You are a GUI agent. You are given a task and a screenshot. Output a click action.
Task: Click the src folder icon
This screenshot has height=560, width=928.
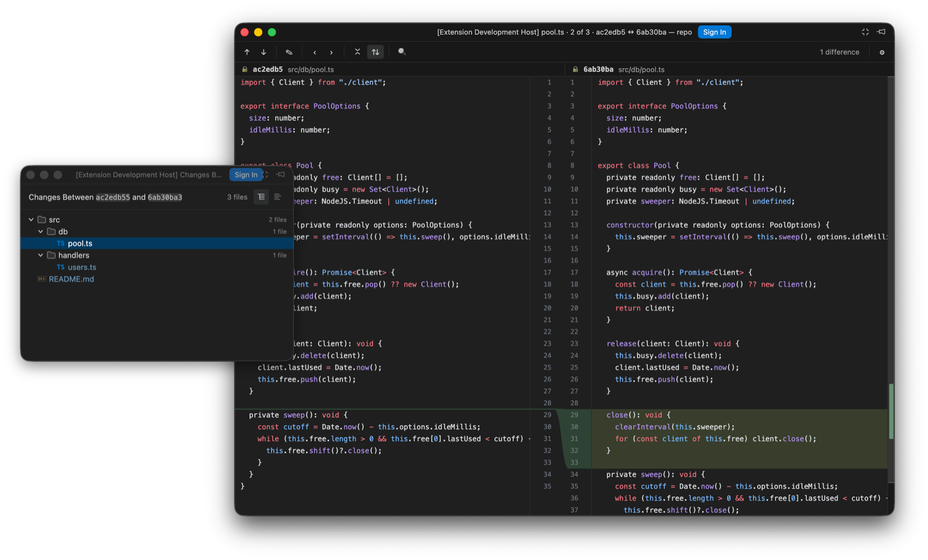click(x=42, y=220)
